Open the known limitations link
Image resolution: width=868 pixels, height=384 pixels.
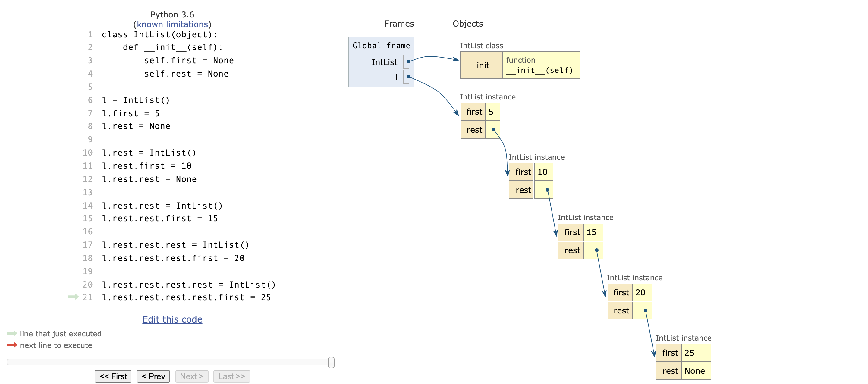[x=172, y=24]
